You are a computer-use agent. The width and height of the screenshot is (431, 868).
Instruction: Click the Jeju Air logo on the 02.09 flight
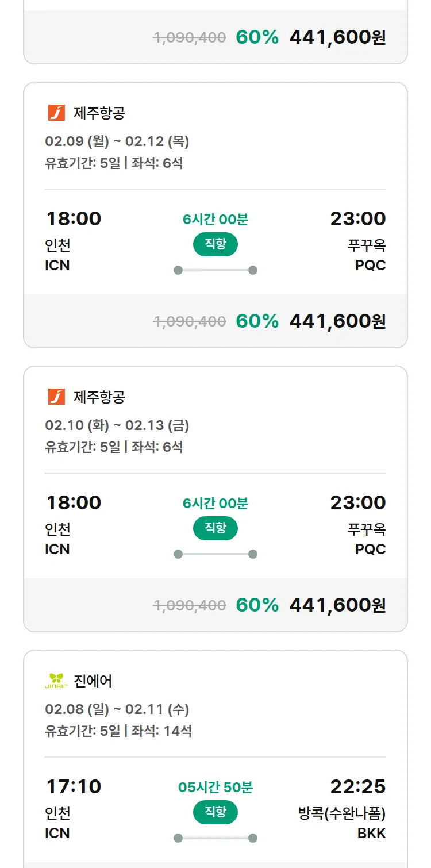[56, 113]
